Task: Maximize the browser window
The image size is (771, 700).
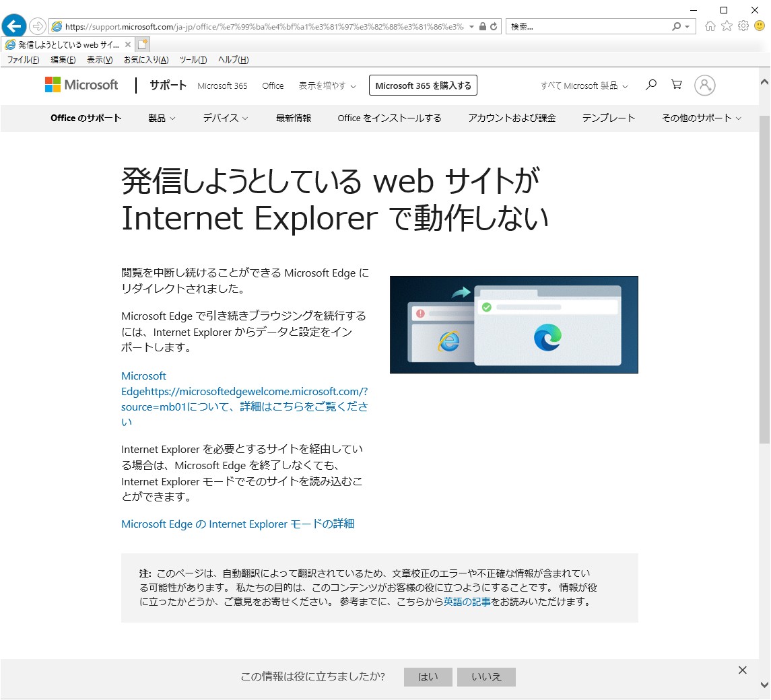Action: (x=724, y=10)
